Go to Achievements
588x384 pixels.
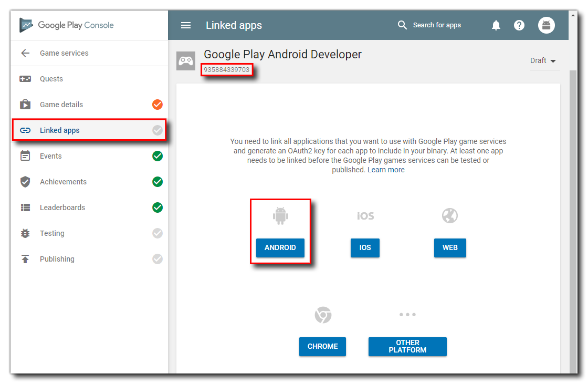coord(89,182)
